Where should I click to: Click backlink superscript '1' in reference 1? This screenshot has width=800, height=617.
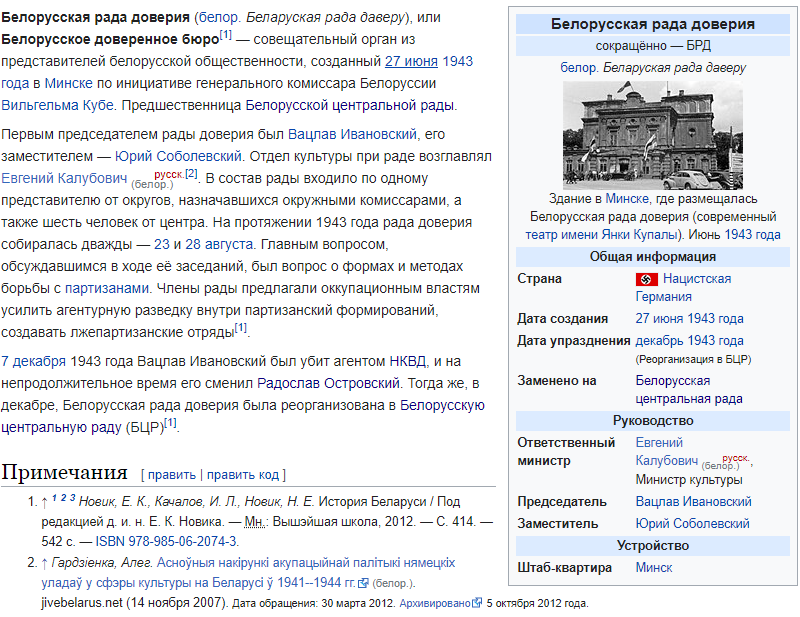54,498
